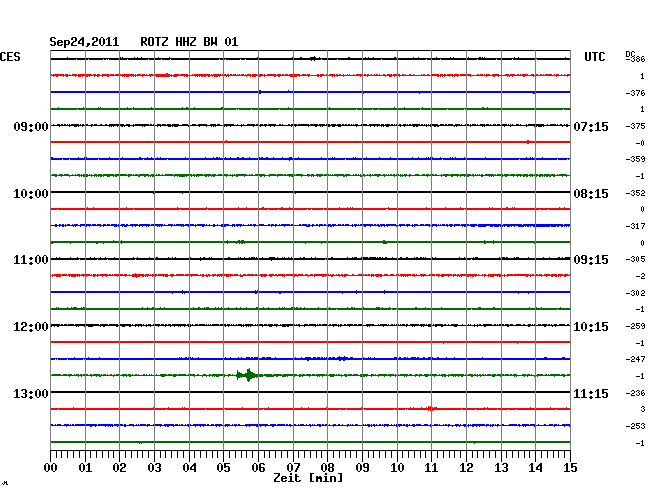650x494 pixels.
Task: Click the 14 minute axis tick label
Action: pos(535,468)
